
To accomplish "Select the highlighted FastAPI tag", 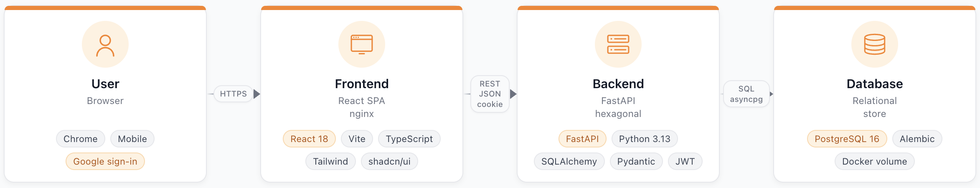I will pyautogui.click(x=582, y=139).
